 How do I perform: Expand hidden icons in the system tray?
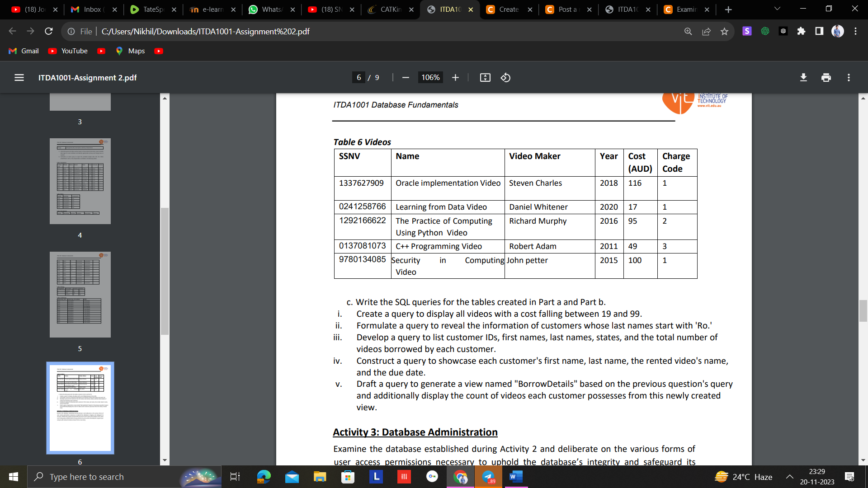(x=790, y=477)
